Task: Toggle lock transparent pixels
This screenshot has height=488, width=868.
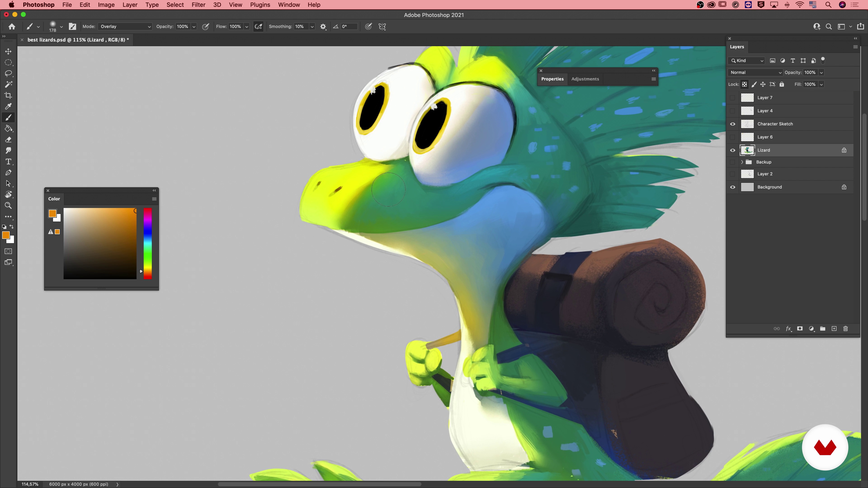Action: click(744, 84)
